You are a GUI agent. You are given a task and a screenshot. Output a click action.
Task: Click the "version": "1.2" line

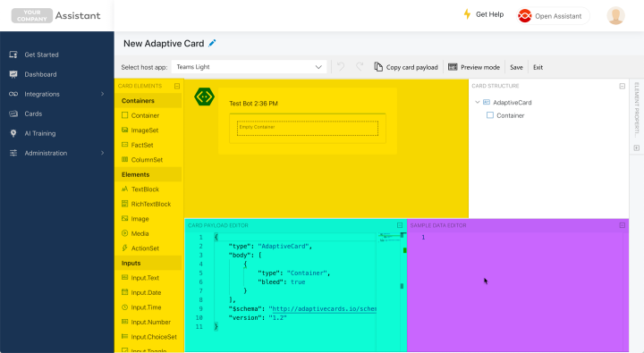(258, 318)
